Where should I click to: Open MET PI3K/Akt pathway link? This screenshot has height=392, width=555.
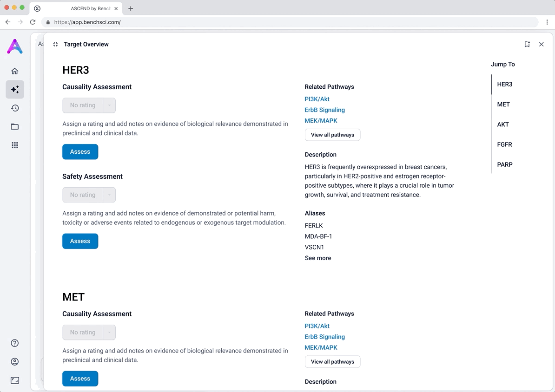coord(317,326)
